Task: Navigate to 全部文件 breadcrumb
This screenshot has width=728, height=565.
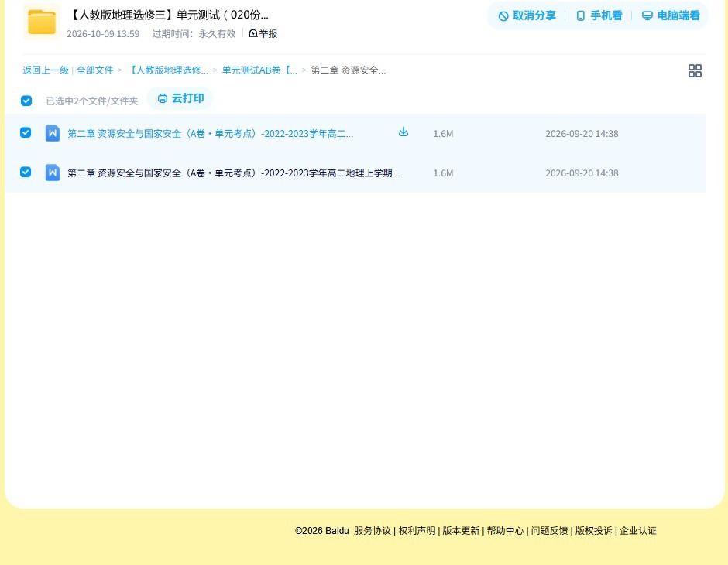Action: click(x=94, y=70)
